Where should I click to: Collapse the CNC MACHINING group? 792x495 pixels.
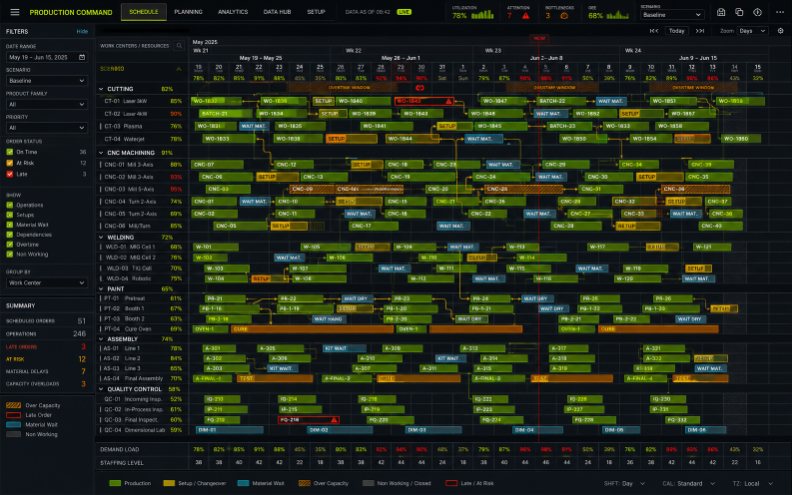[x=101, y=153]
